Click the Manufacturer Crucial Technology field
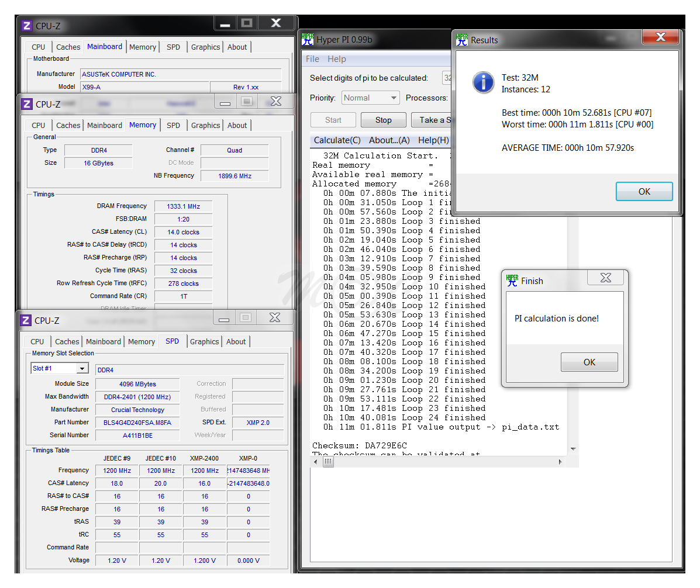The image size is (700, 588). point(137,410)
